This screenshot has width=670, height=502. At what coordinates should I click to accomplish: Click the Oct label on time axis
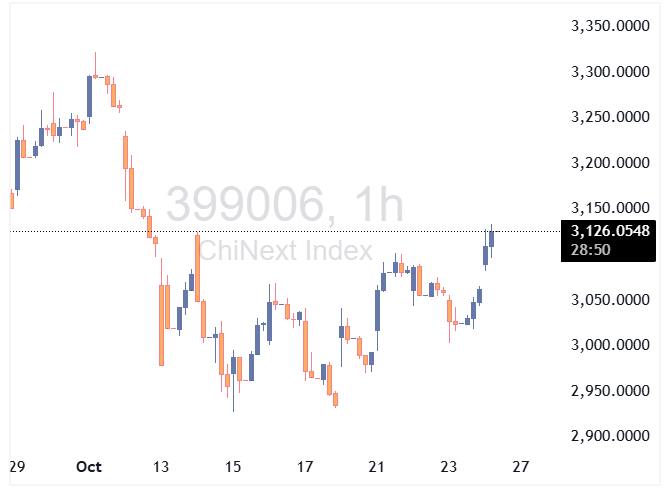click(x=89, y=467)
